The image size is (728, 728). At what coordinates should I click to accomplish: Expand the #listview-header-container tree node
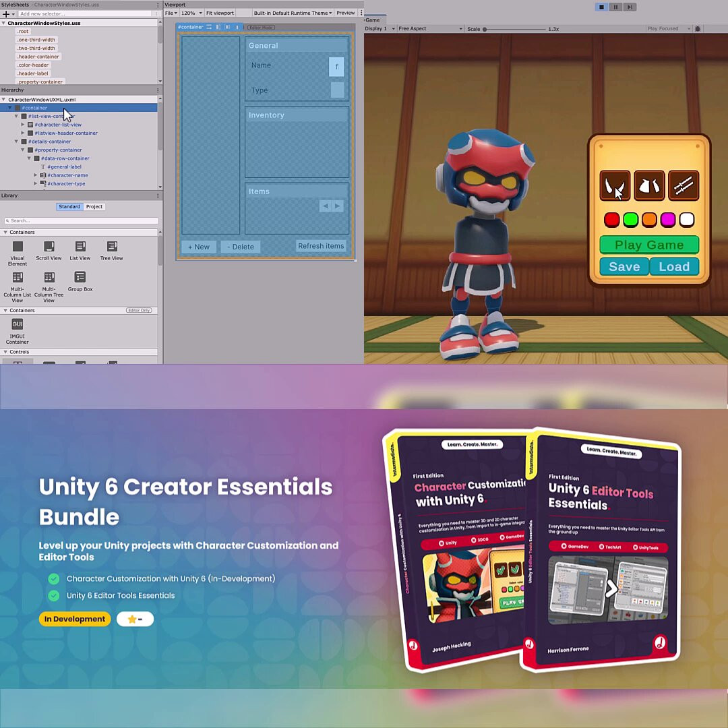[23, 133]
